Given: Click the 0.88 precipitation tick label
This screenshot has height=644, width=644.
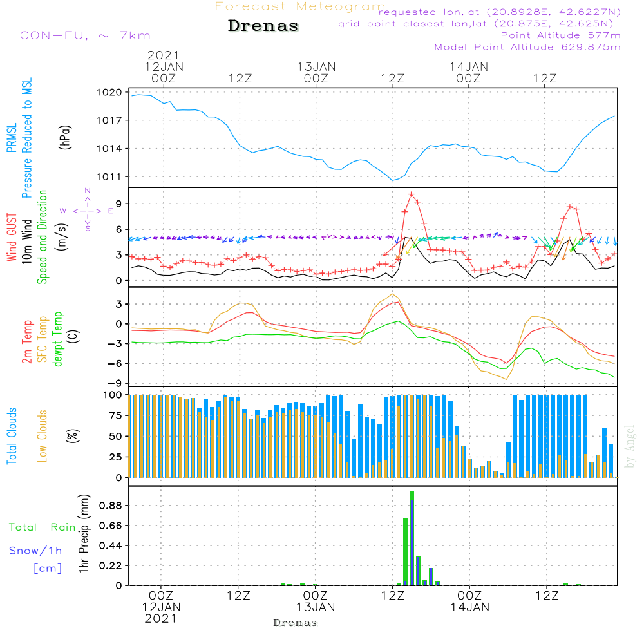Looking at the screenshot, I should tap(111, 506).
